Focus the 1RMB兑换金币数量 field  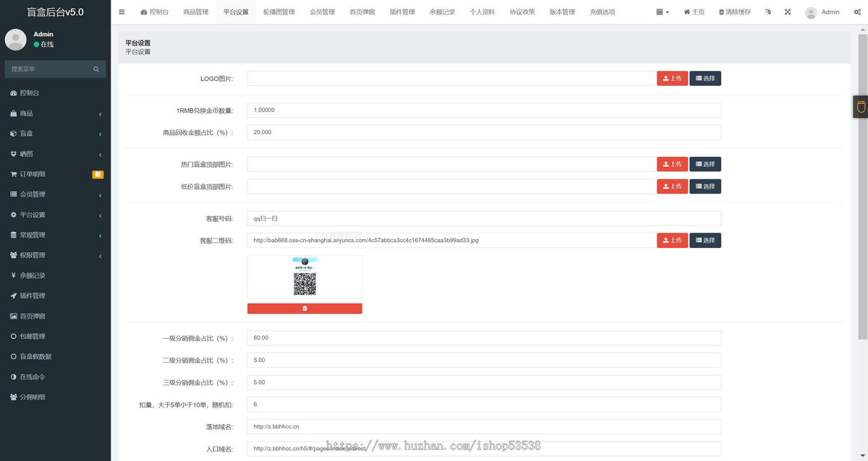[484, 110]
